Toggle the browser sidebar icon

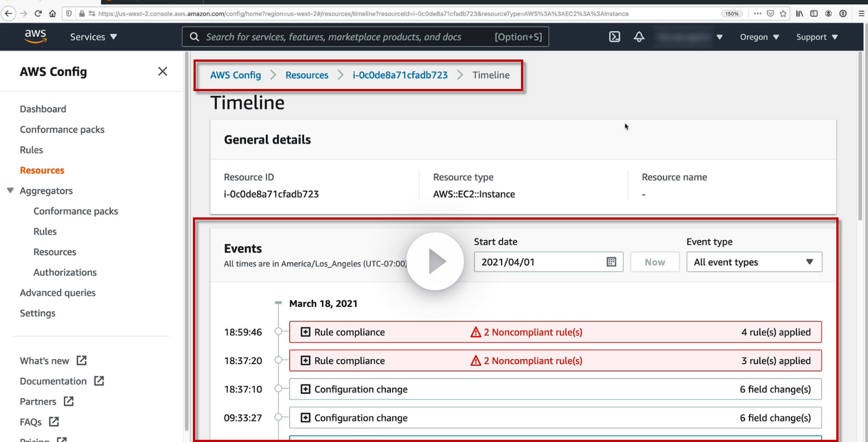point(814,14)
